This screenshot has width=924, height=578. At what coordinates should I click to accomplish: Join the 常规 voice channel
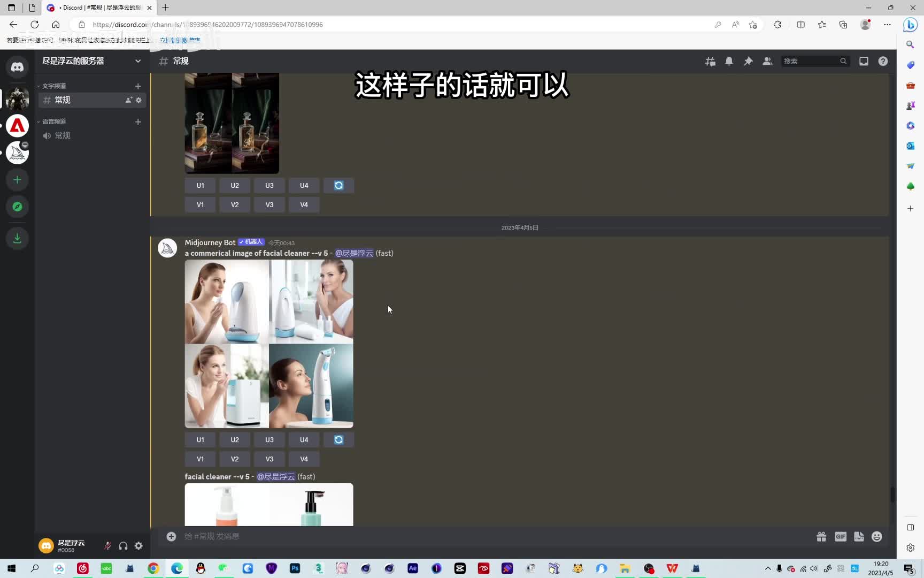[63, 136]
